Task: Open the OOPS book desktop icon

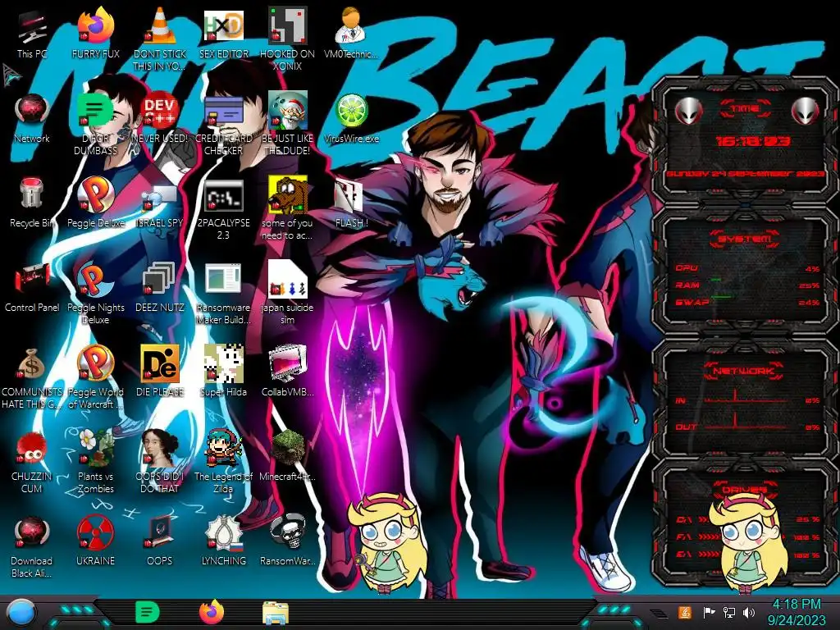Action: pos(160,532)
